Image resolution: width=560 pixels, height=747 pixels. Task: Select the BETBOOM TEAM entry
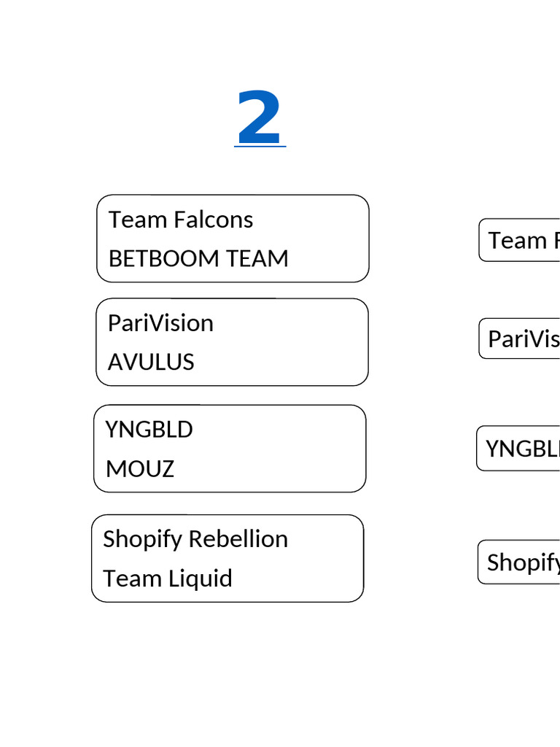point(198,258)
